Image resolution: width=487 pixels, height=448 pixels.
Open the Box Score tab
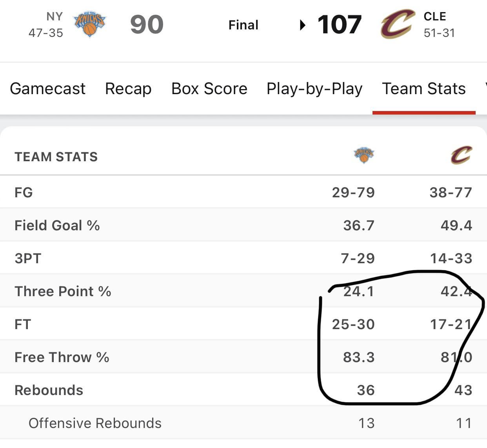[209, 89]
